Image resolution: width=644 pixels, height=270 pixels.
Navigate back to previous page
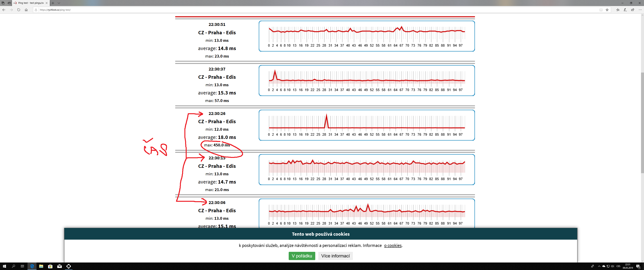4,10
